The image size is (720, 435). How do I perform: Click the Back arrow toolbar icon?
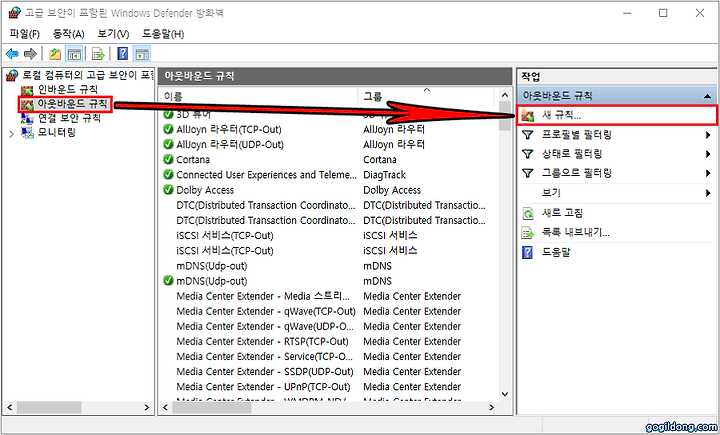(12, 54)
